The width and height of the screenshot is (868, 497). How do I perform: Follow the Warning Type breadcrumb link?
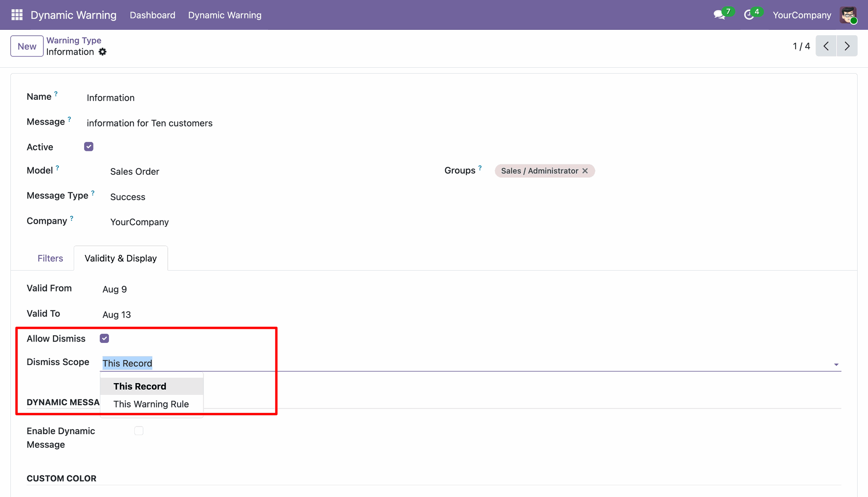pos(74,40)
